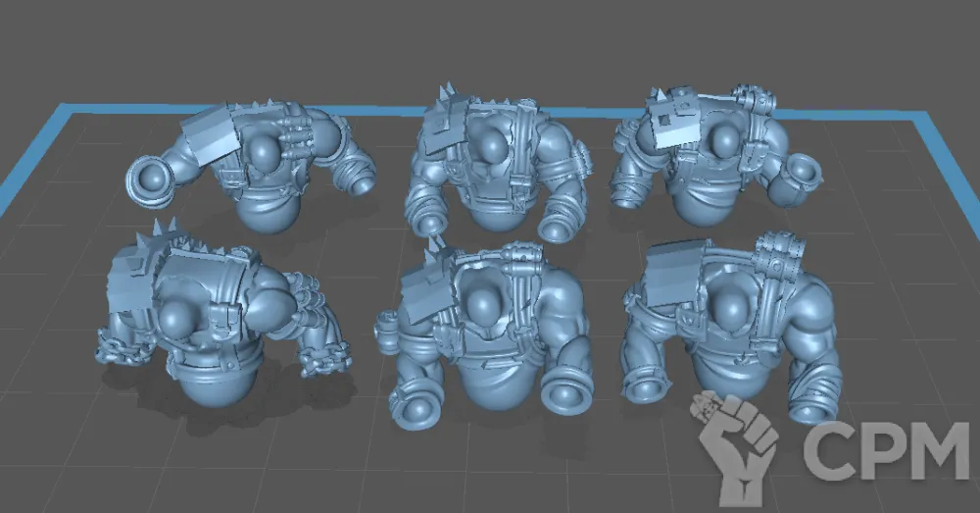Click the head of the bottom-center model
980x513 pixels.
[483, 307]
